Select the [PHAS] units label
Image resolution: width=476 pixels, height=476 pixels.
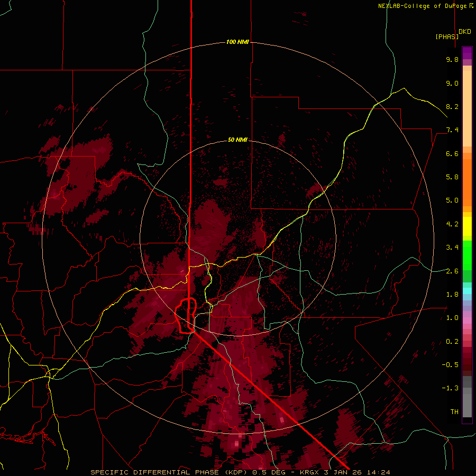click(447, 36)
